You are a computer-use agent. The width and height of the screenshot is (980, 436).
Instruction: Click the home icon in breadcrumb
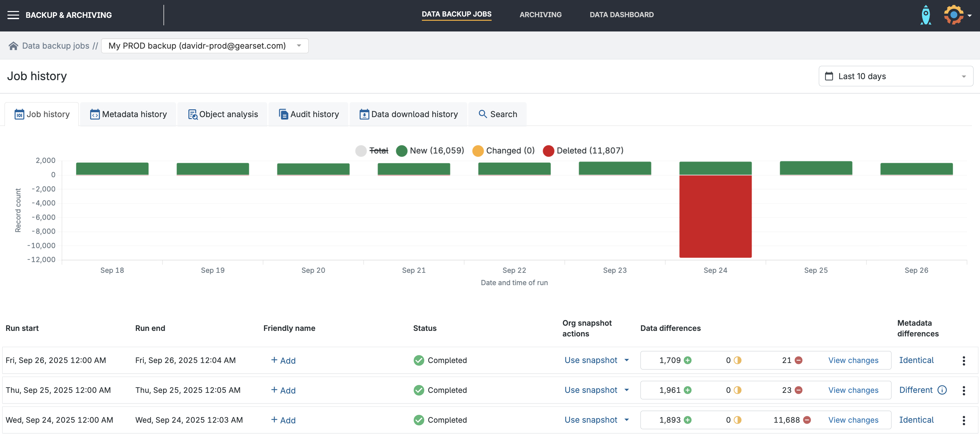13,46
